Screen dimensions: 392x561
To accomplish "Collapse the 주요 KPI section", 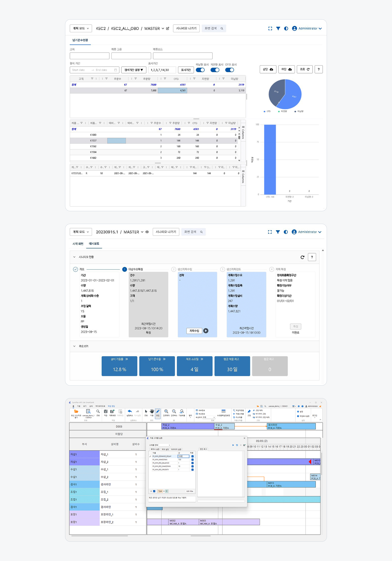I will (74, 346).
